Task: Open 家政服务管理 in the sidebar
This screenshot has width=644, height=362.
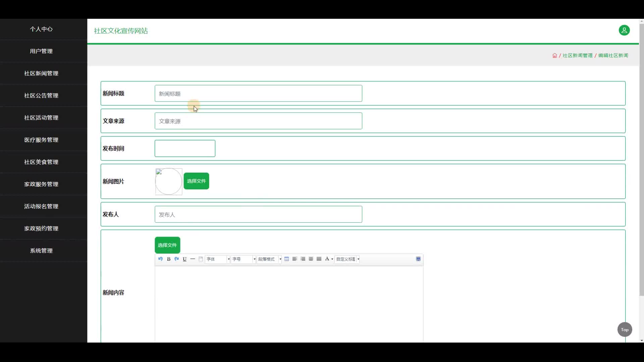Action: pyautogui.click(x=41, y=184)
